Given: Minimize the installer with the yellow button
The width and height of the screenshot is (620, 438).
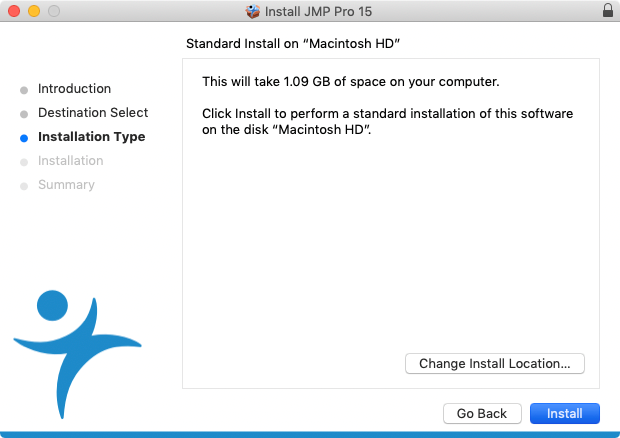Looking at the screenshot, I should point(34,11).
